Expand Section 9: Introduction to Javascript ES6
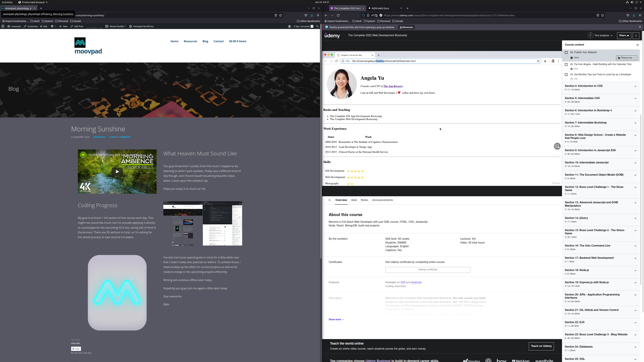 [601, 152]
